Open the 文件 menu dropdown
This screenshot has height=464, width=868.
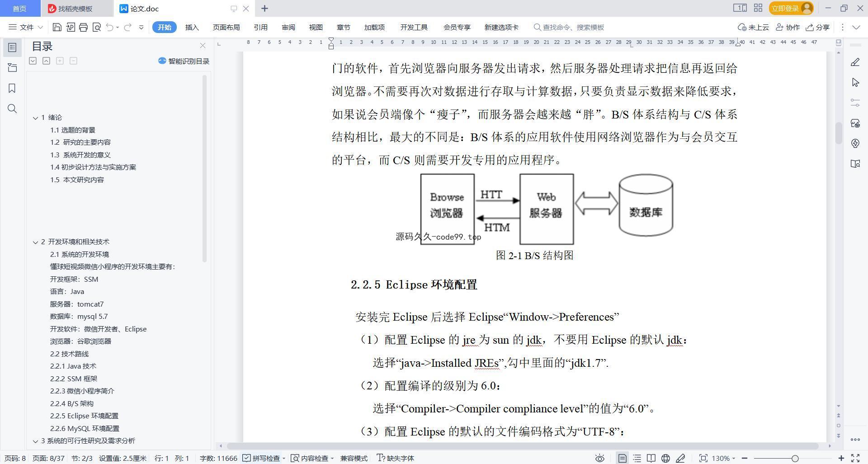coord(26,27)
